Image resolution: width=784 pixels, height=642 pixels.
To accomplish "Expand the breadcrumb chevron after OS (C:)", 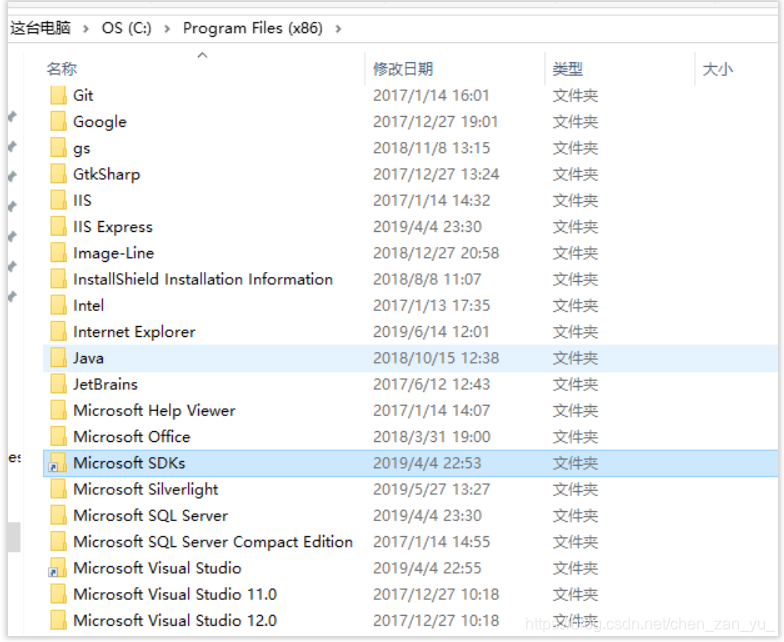I will pyautogui.click(x=167, y=29).
